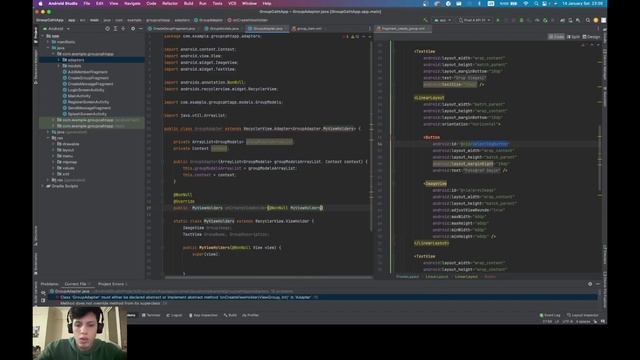The height and width of the screenshot is (360, 640).
Task: Open the Layout Inspector
Action: click(x=582, y=315)
